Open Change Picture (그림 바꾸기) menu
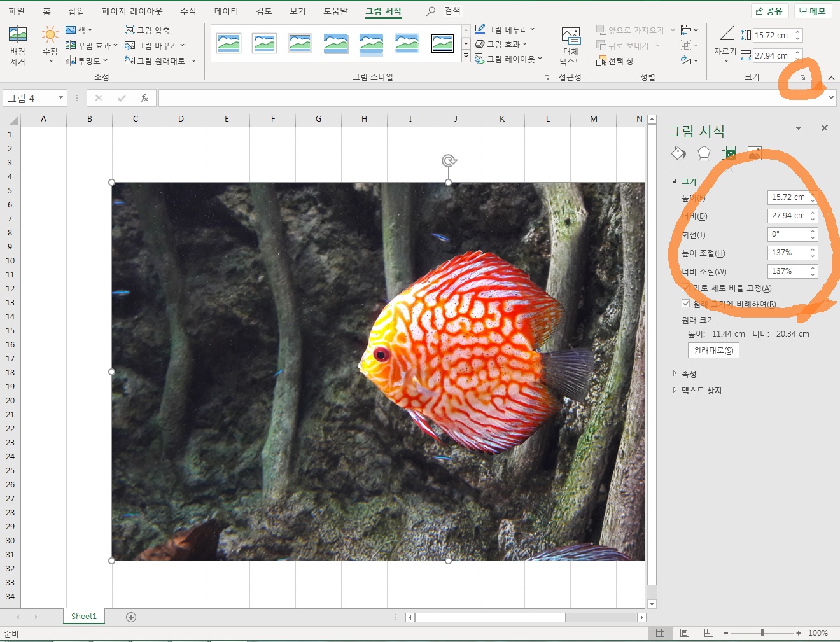The image size is (840, 642). pyautogui.click(x=155, y=45)
